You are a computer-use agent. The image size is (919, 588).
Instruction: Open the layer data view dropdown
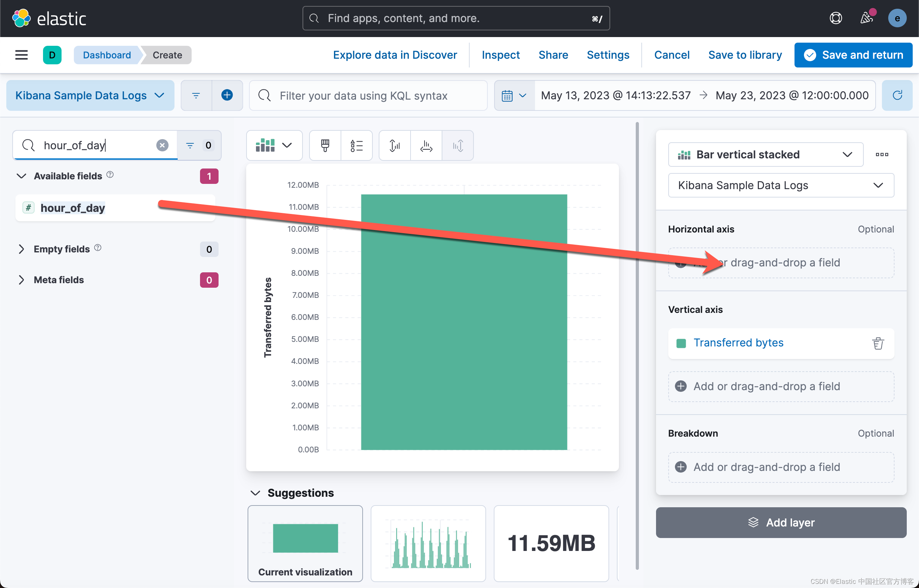tap(781, 186)
